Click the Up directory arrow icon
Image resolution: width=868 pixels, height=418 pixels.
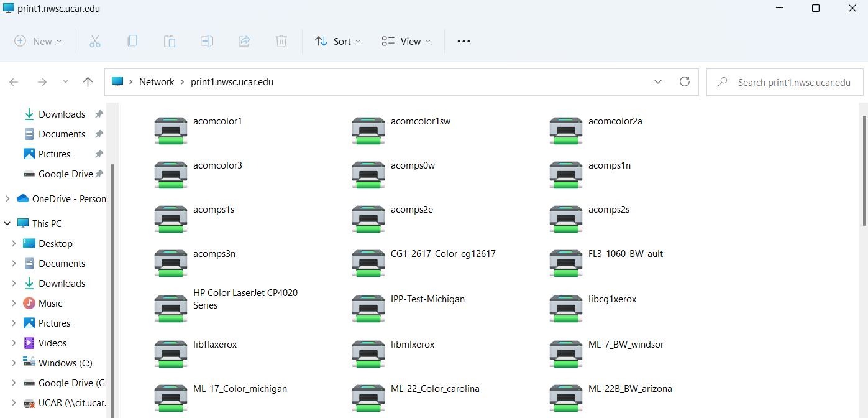tap(88, 82)
